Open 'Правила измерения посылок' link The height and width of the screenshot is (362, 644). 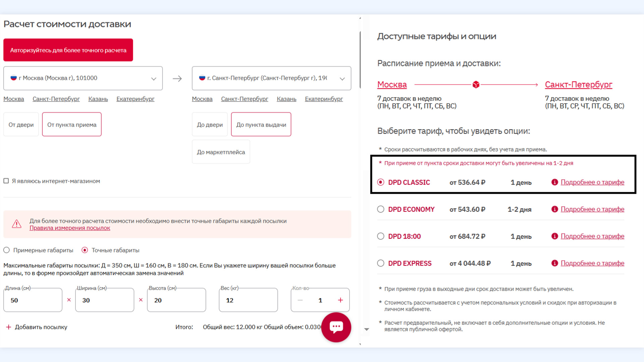pyautogui.click(x=70, y=228)
